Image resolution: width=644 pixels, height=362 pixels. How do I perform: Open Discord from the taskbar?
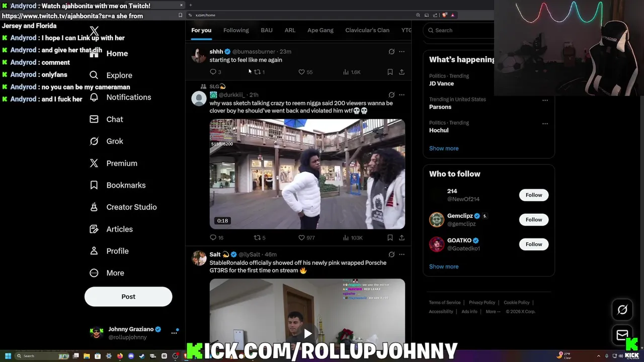(131, 356)
